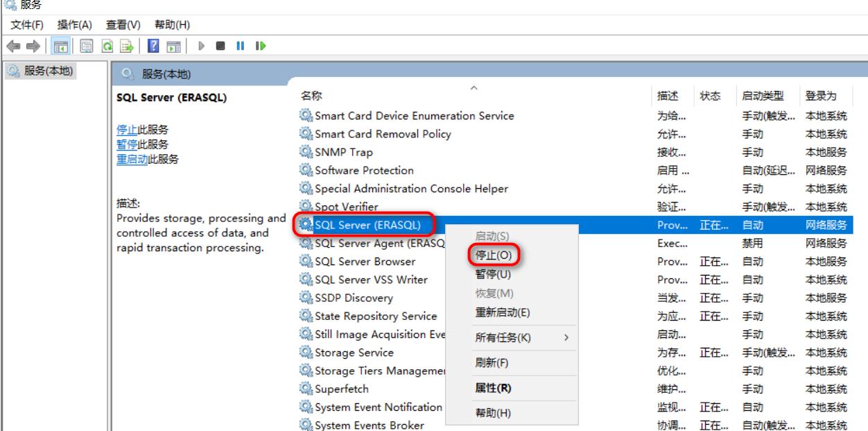Open the 帮助(H) menu in the menu bar
This screenshot has height=431, width=868.
click(x=172, y=25)
